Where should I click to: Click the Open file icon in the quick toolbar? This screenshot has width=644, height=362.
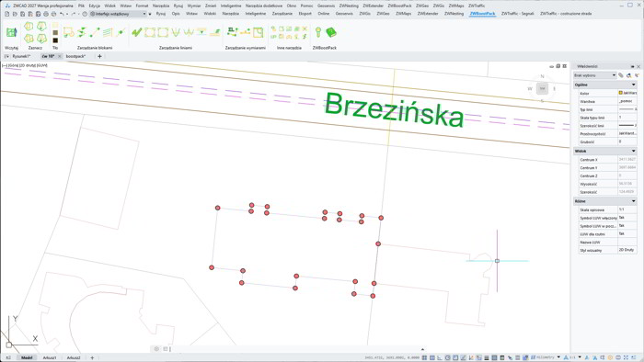(x=15, y=14)
